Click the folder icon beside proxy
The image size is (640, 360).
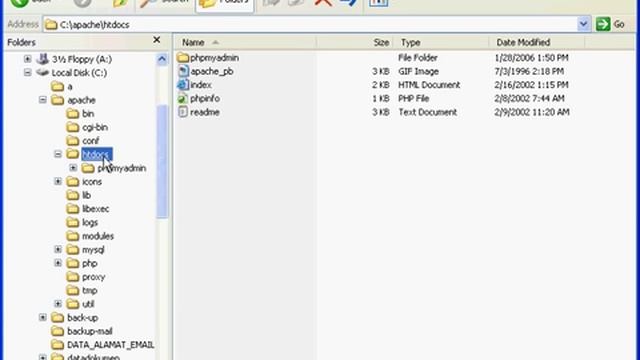(x=73, y=277)
